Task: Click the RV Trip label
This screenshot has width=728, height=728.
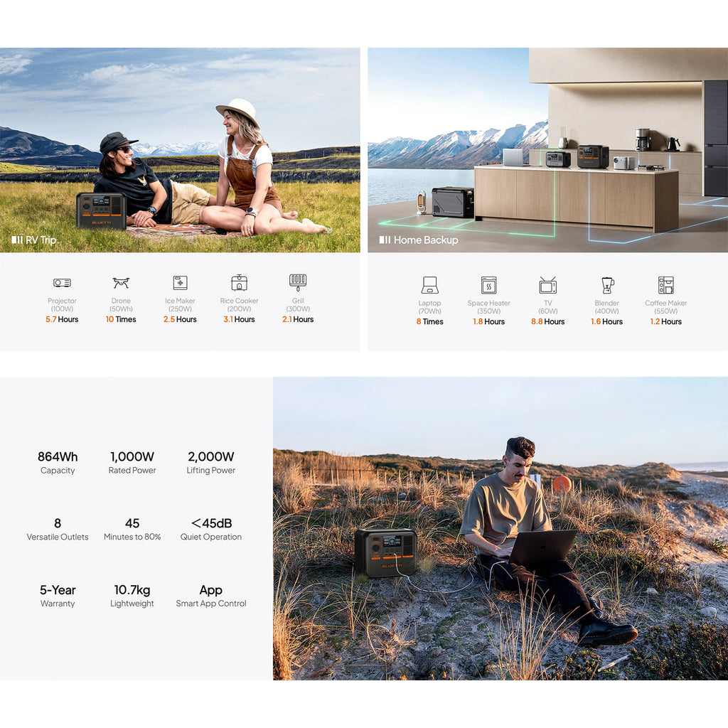Action: click(35, 240)
